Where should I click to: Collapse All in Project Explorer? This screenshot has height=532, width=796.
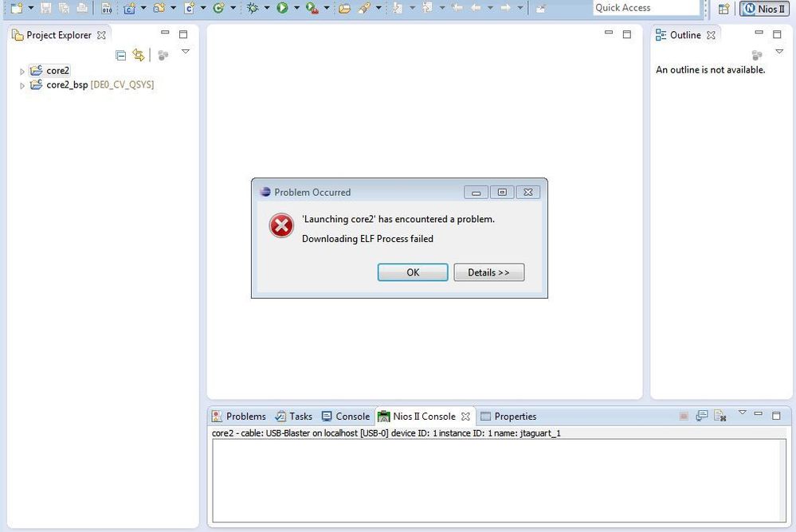(x=121, y=55)
